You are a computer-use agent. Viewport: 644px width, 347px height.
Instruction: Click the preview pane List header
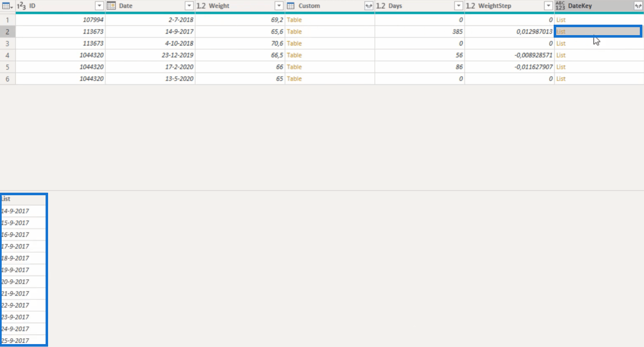click(x=23, y=199)
